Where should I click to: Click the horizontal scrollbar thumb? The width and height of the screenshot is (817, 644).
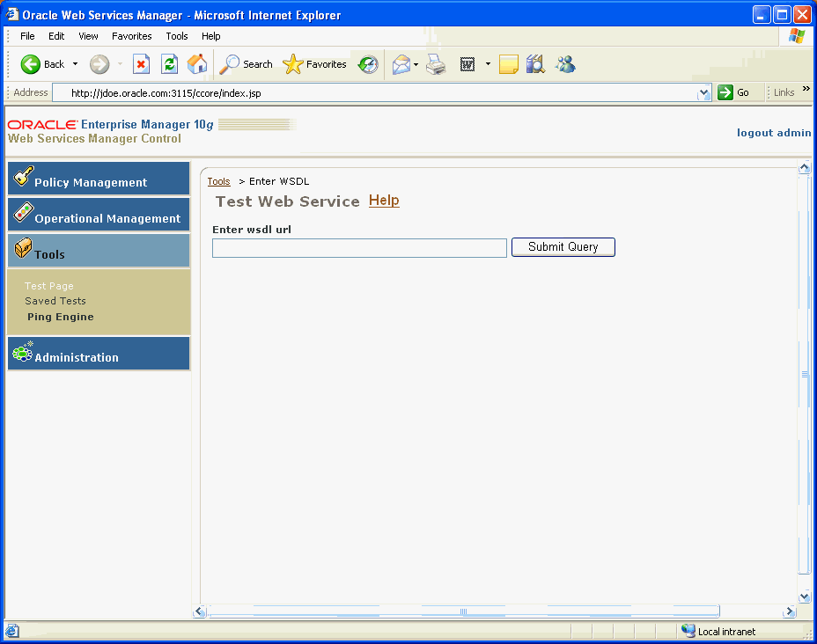pyautogui.click(x=464, y=611)
